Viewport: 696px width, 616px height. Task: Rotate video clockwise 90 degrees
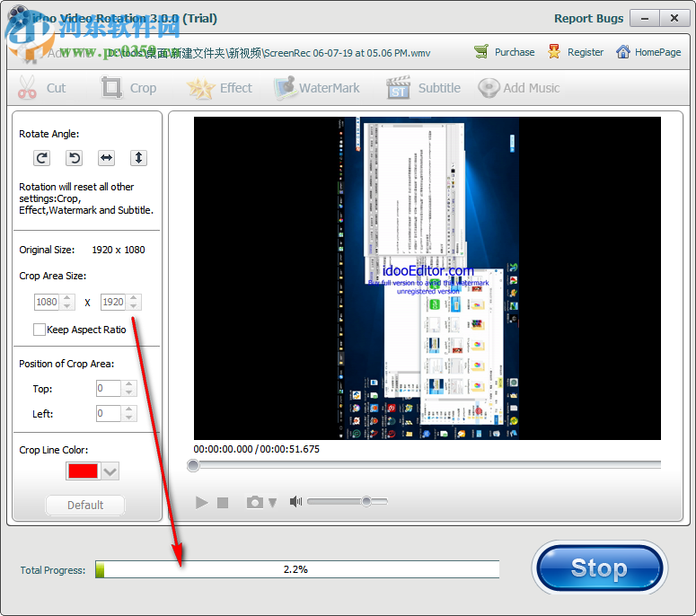click(x=41, y=158)
